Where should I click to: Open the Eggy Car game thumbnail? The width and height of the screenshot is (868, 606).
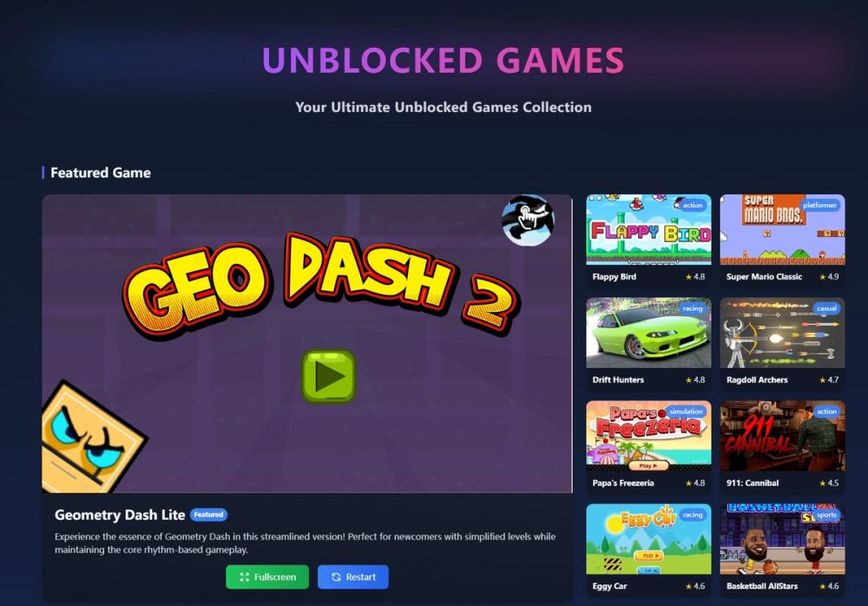(x=648, y=539)
